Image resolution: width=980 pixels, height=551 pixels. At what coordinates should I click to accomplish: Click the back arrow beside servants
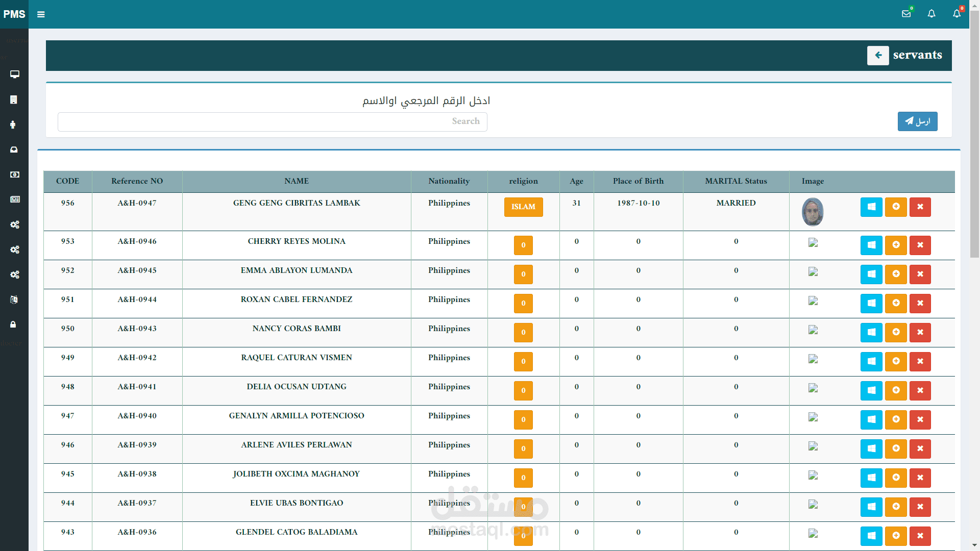pyautogui.click(x=878, y=55)
